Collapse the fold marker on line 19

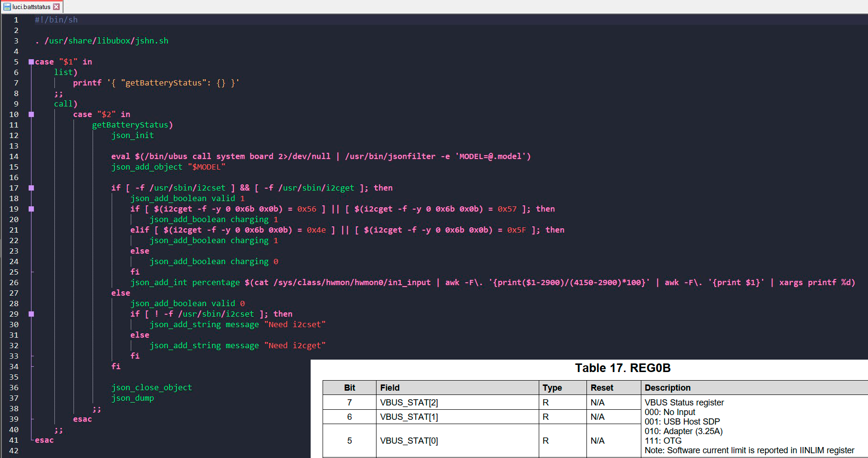pyautogui.click(x=31, y=209)
